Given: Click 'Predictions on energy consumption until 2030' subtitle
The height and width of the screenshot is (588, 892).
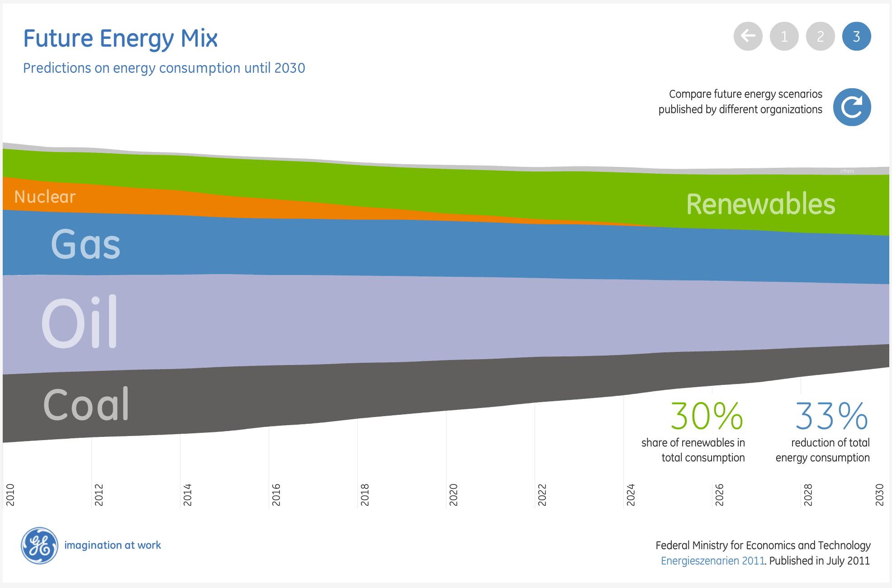Looking at the screenshot, I should point(164,68).
